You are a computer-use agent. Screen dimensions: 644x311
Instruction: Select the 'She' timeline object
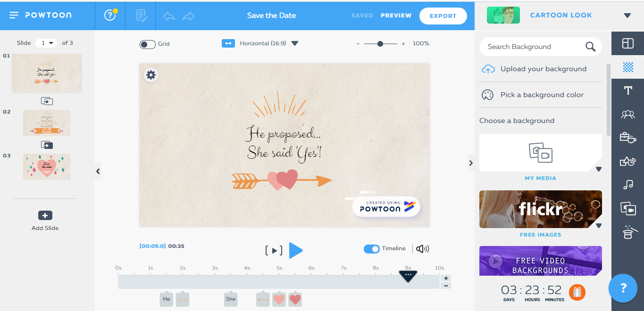coord(231,299)
